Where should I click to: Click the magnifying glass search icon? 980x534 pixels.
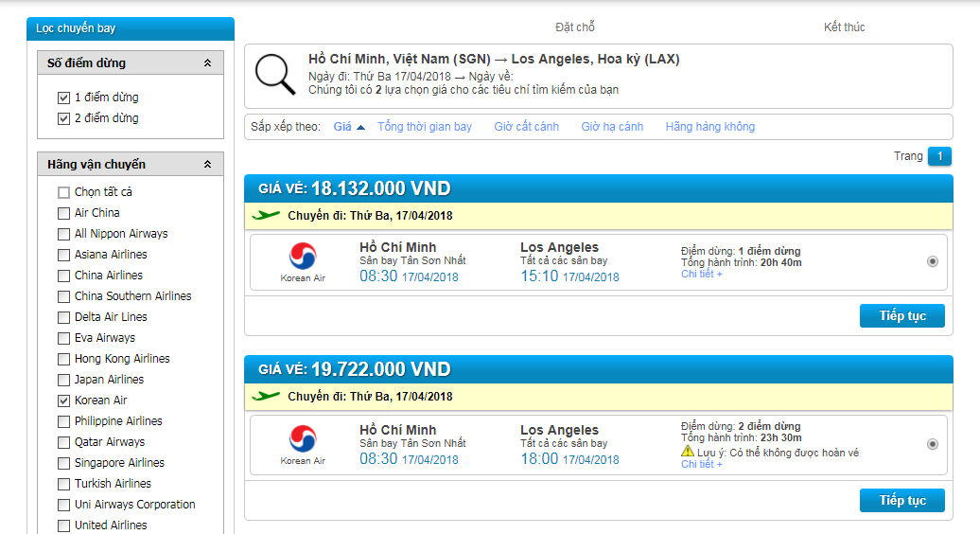coord(275,75)
